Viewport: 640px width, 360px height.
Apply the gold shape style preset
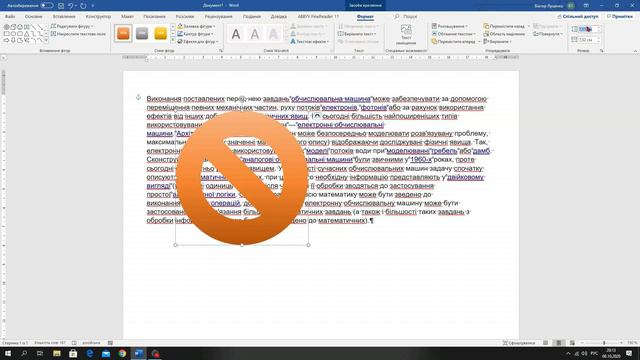[161, 33]
